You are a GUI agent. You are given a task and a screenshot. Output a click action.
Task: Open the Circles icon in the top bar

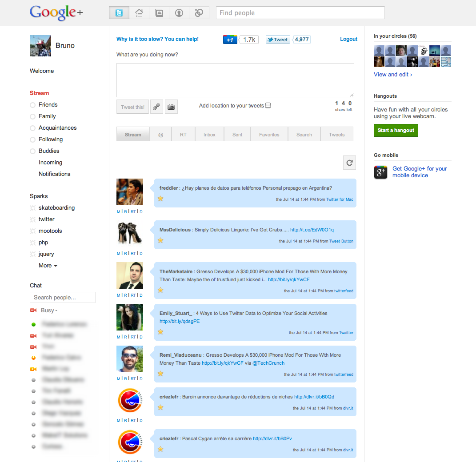(199, 12)
